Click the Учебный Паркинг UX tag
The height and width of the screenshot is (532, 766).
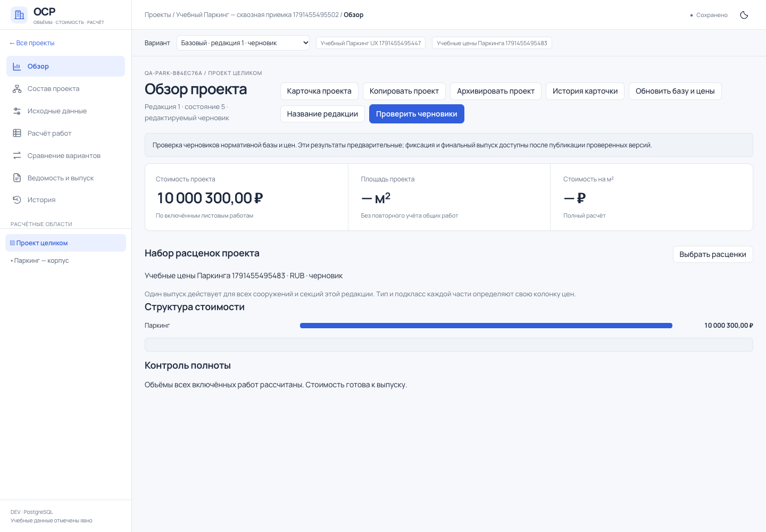click(371, 43)
